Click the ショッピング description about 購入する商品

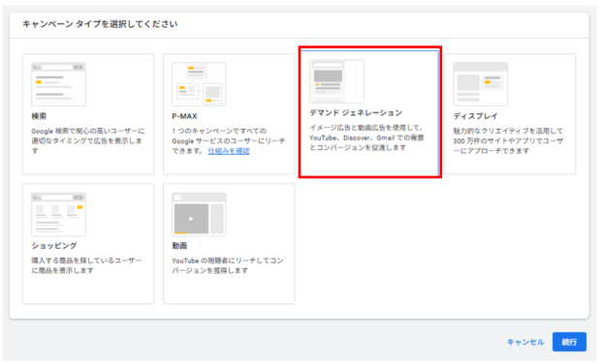86,265
